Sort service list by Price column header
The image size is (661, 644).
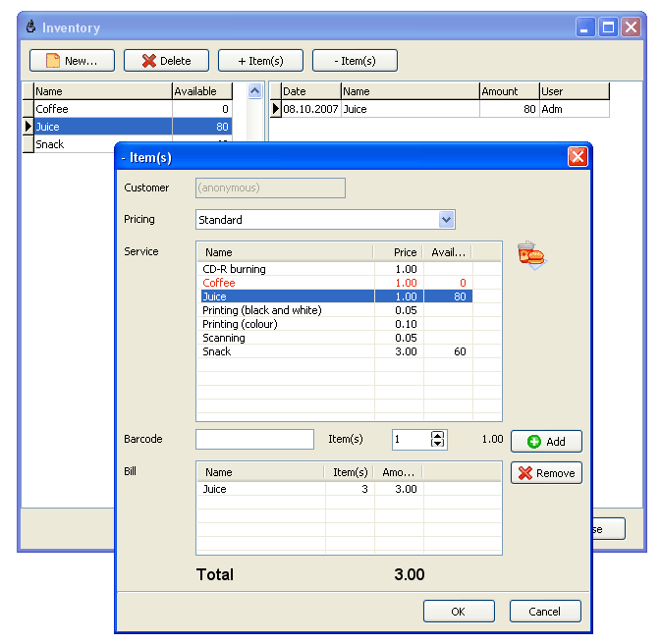pos(399,252)
